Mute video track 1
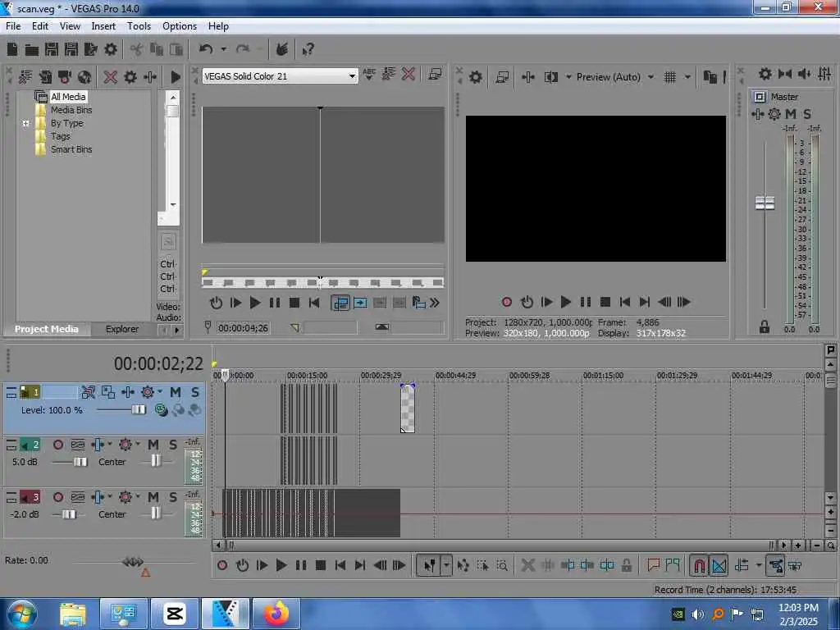 [x=176, y=392]
